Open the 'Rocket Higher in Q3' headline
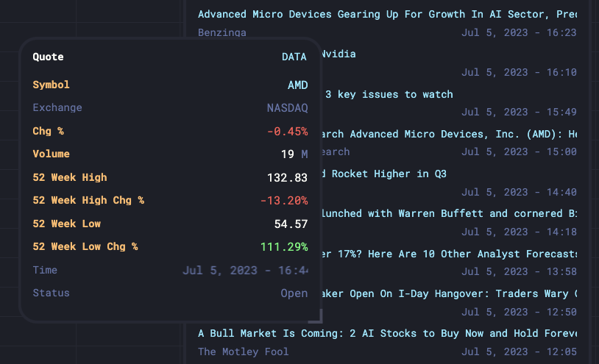This screenshot has height=364, width=599. [x=383, y=174]
